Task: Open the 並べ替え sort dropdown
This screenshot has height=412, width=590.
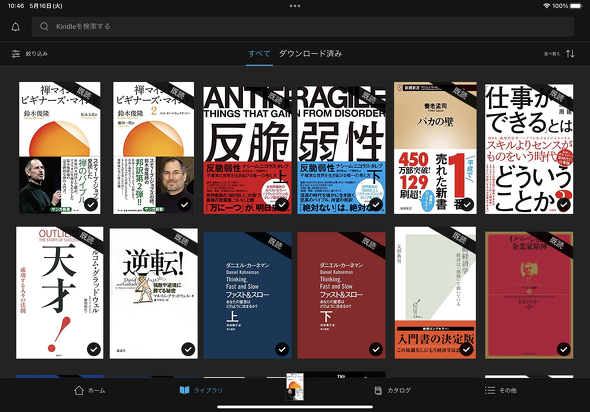Action: [552, 54]
